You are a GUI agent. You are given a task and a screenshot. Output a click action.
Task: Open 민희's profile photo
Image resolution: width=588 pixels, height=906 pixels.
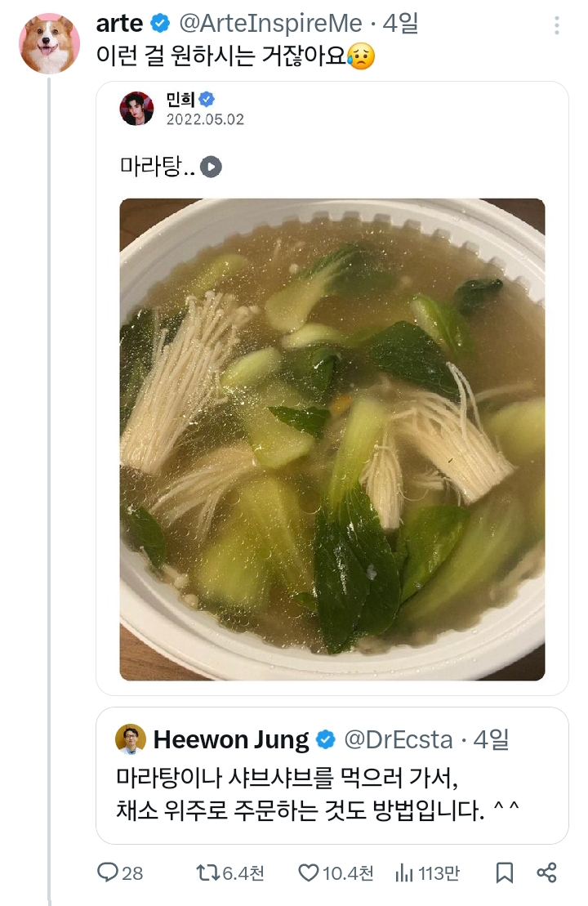coord(137,109)
